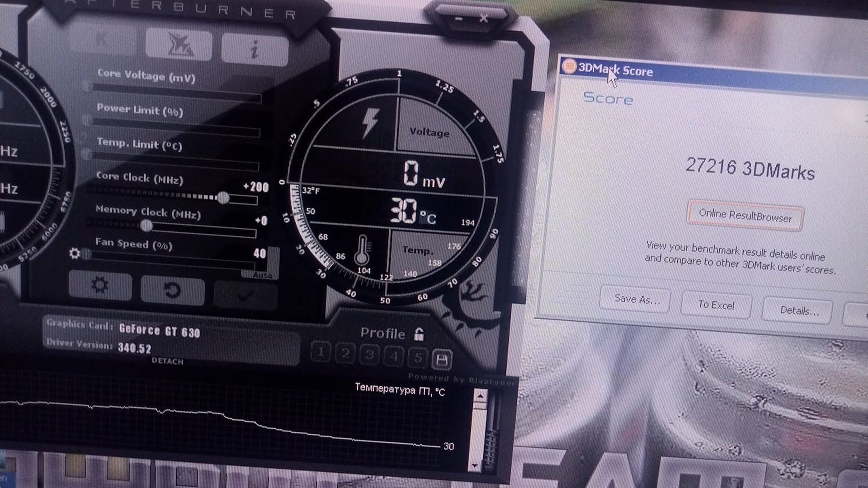
Task: Click the Температура ГП graph label
Action: tap(400, 389)
